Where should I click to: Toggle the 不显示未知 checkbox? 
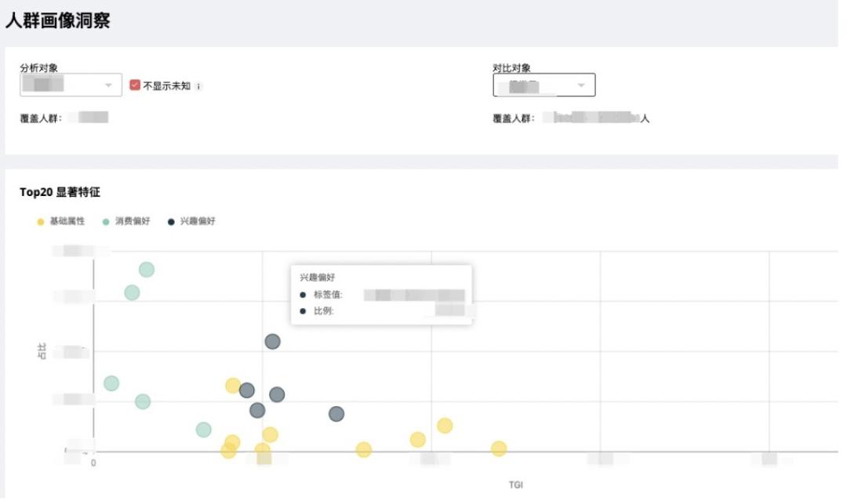(135, 85)
